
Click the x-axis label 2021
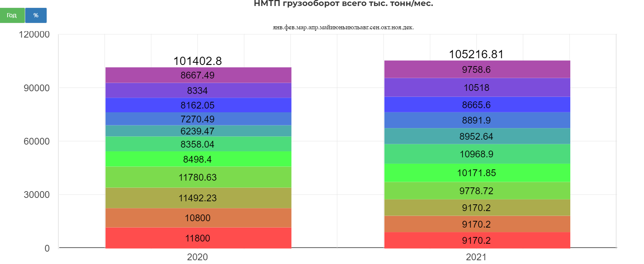tap(476, 257)
